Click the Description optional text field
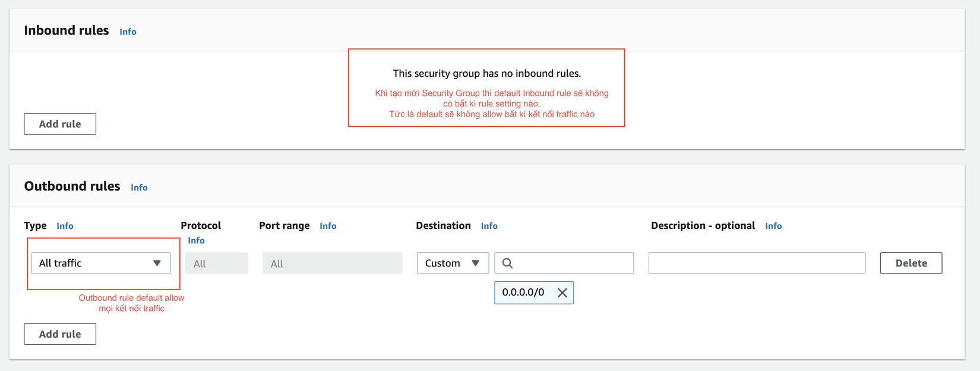This screenshot has height=371, width=980. click(x=757, y=263)
